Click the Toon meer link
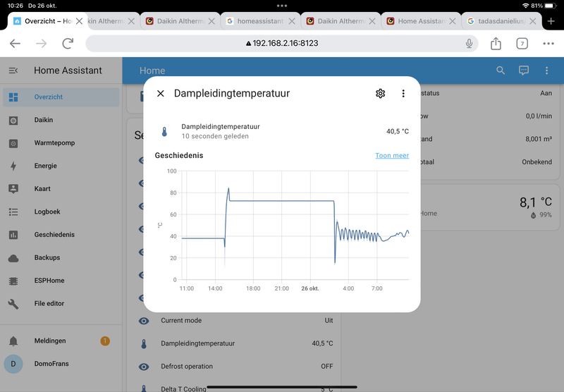The image size is (564, 392). [392, 155]
